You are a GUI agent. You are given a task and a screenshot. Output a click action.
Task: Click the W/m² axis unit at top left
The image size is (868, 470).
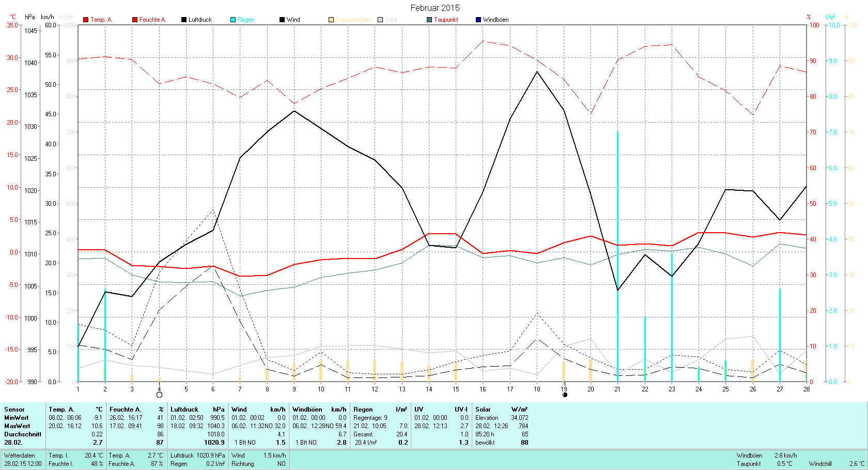(x=66, y=17)
